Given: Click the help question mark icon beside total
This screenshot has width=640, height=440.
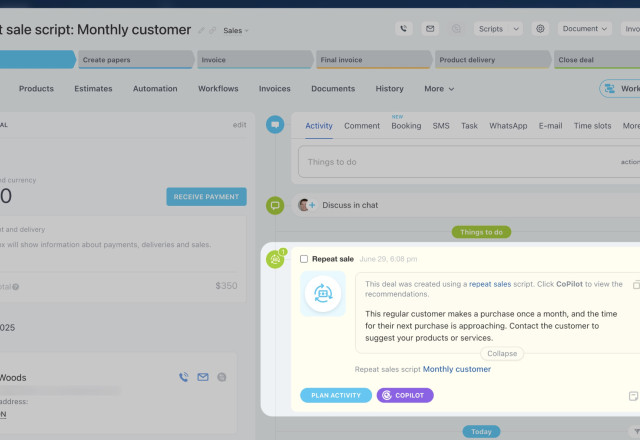Looking at the screenshot, I should coord(16,287).
